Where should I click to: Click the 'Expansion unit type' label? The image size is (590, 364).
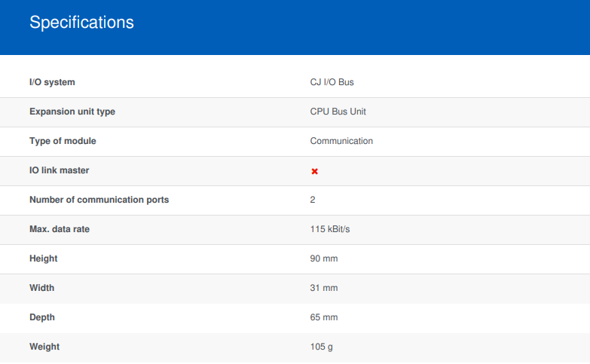point(72,112)
